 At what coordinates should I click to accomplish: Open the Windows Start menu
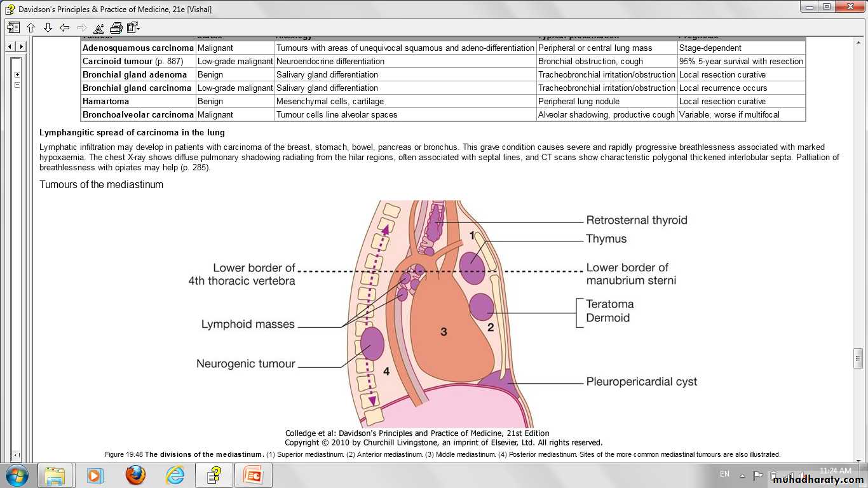pos(17,475)
